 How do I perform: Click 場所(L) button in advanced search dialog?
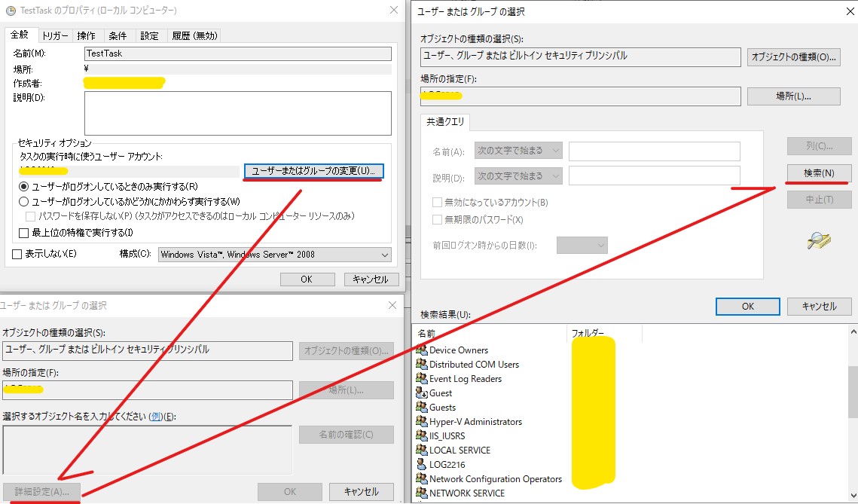tap(794, 96)
